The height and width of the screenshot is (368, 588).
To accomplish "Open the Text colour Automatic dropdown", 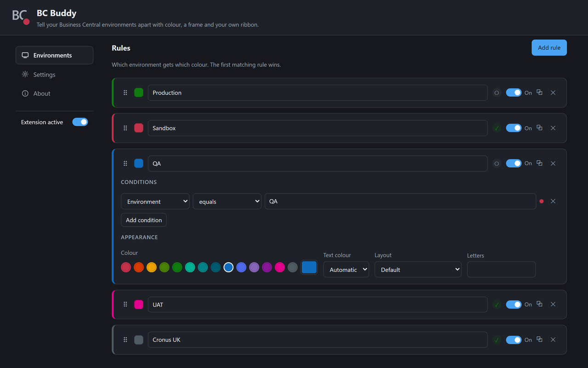I will pos(346,270).
